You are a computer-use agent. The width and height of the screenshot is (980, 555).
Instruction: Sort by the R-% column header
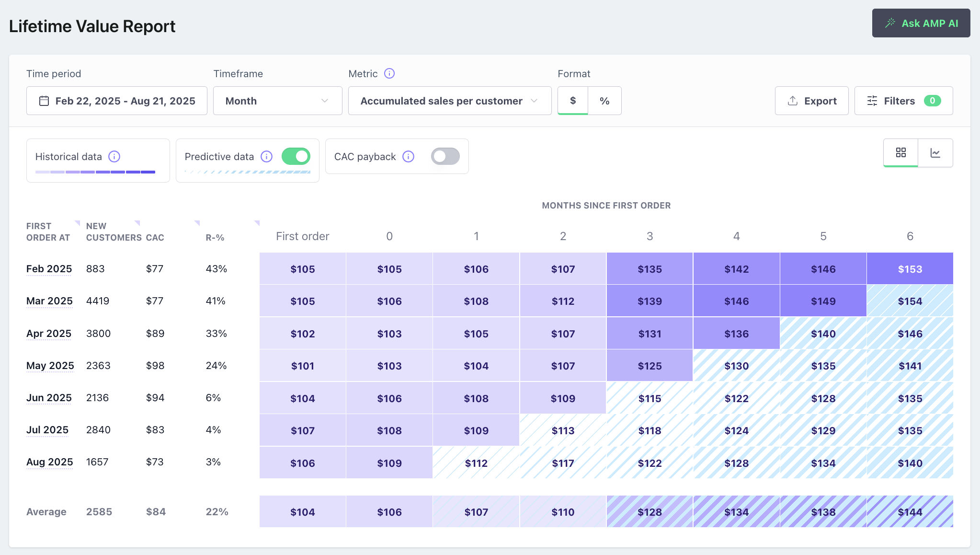[215, 237]
